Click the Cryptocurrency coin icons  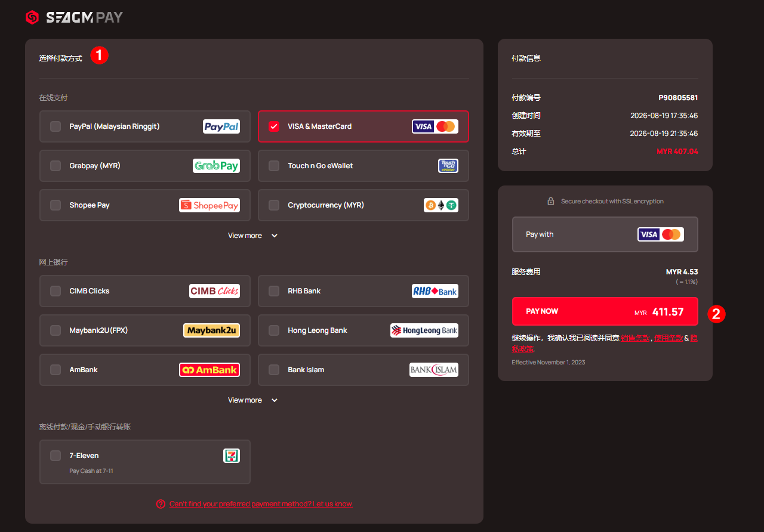(441, 205)
